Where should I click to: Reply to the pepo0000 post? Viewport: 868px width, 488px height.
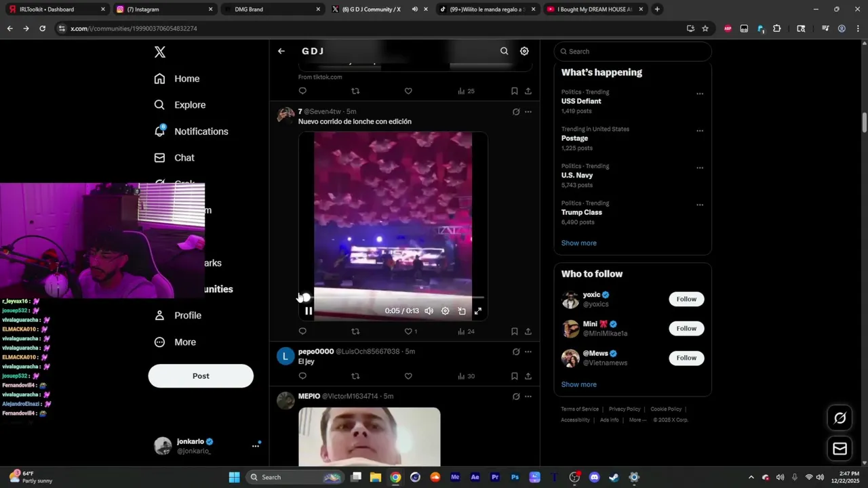tap(302, 376)
